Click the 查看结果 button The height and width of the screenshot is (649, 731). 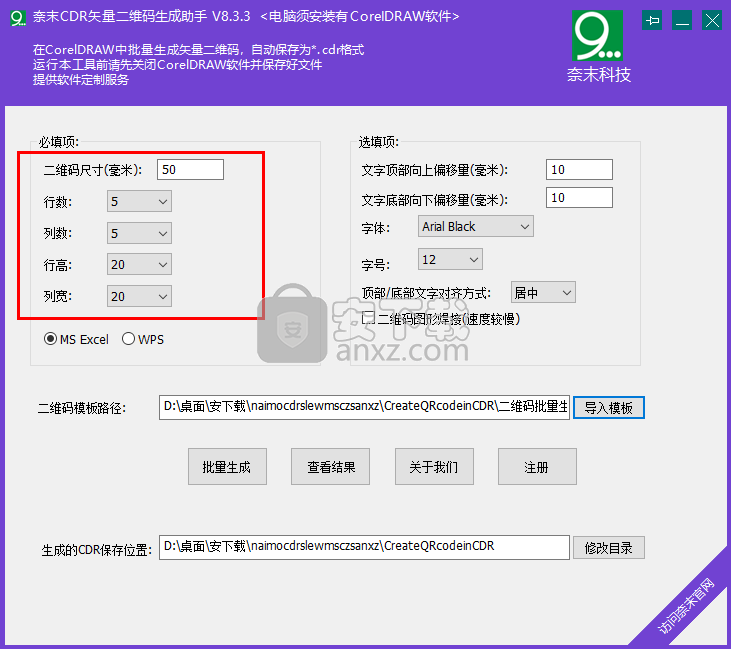331,467
